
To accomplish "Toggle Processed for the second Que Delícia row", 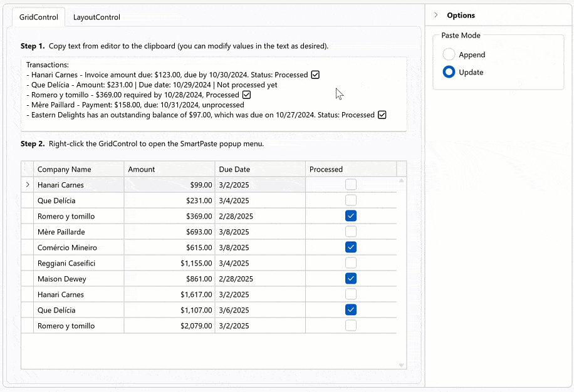I will click(350, 310).
